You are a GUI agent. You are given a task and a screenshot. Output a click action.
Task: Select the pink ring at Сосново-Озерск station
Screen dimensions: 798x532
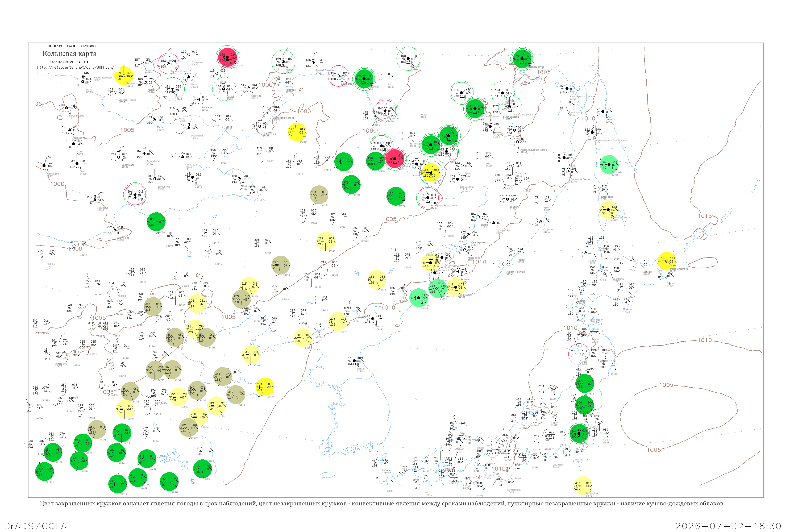tap(168, 64)
